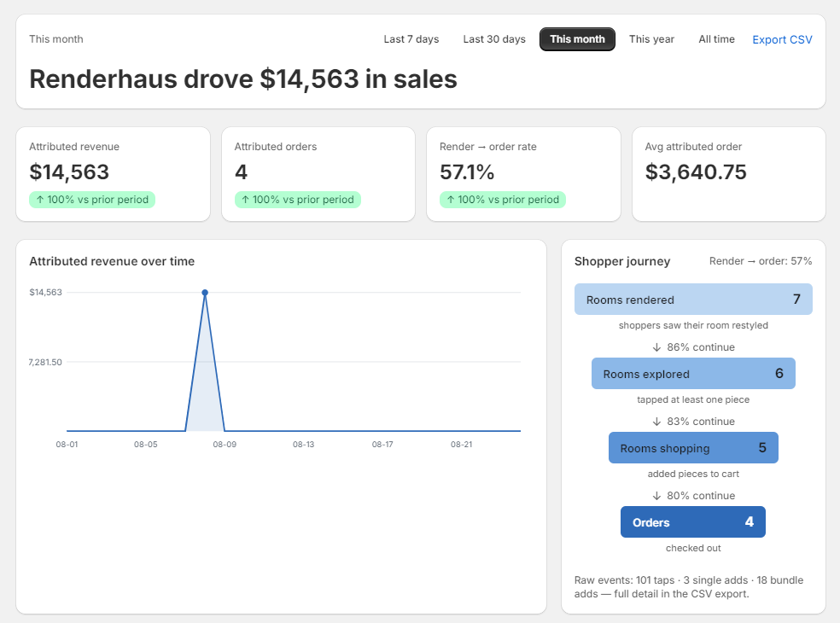This screenshot has width=840, height=623.
Task: Click the $3,640.75 avg attributed order value
Action: 696,172
